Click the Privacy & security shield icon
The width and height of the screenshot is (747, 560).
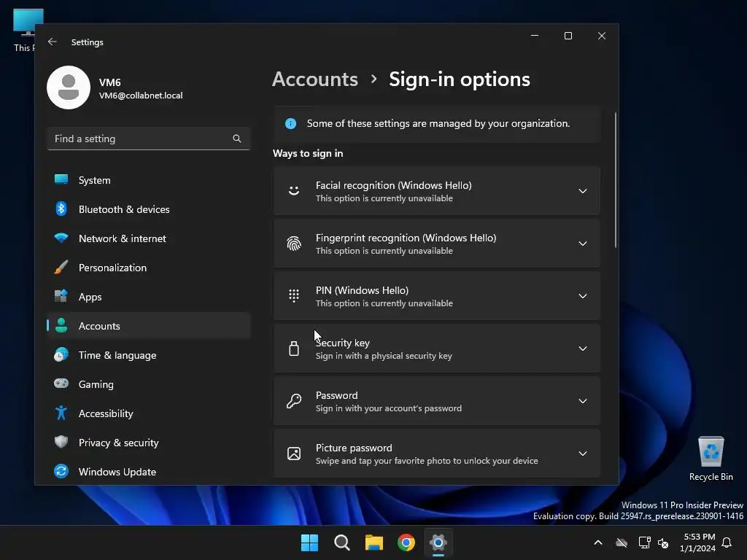[61, 442]
